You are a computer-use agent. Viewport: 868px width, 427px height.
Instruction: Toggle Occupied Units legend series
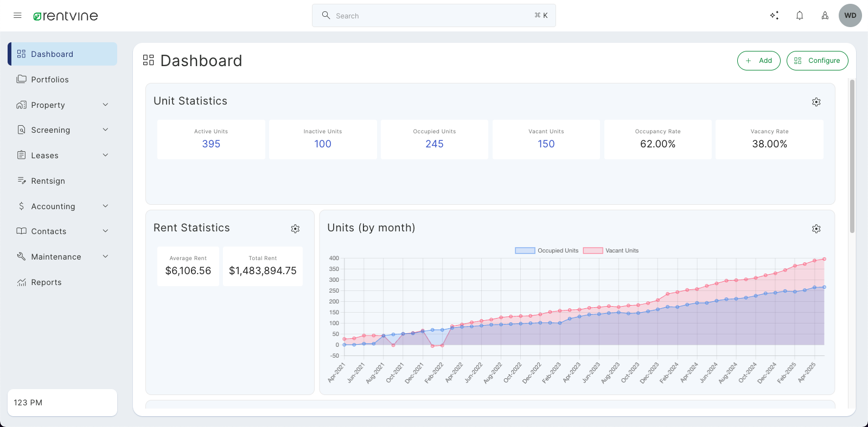(x=547, y=250)
